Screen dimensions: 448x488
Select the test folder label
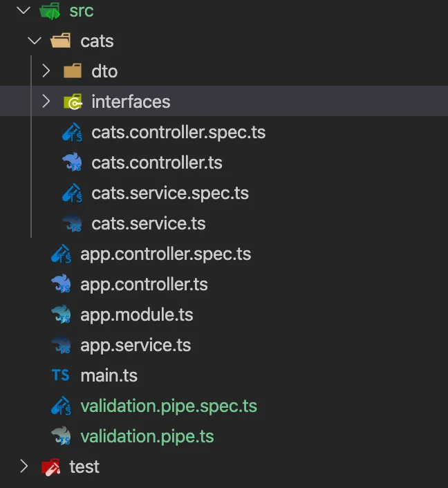[x=84, y=467]
